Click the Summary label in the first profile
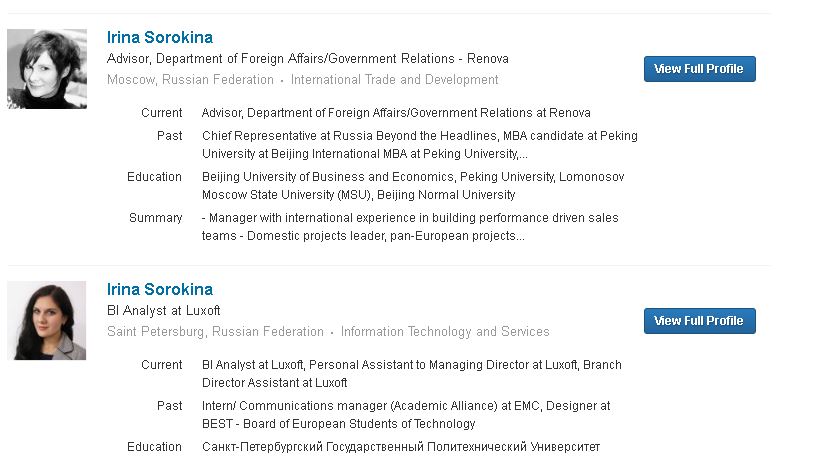The height and width of the screenshot is (470, 827). click(156, 218)
